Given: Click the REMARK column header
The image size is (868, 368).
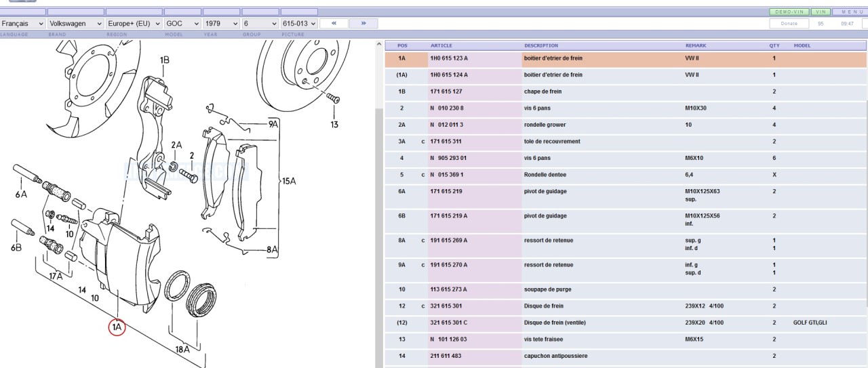Looking at the screenshot, I should click(696, 45).
